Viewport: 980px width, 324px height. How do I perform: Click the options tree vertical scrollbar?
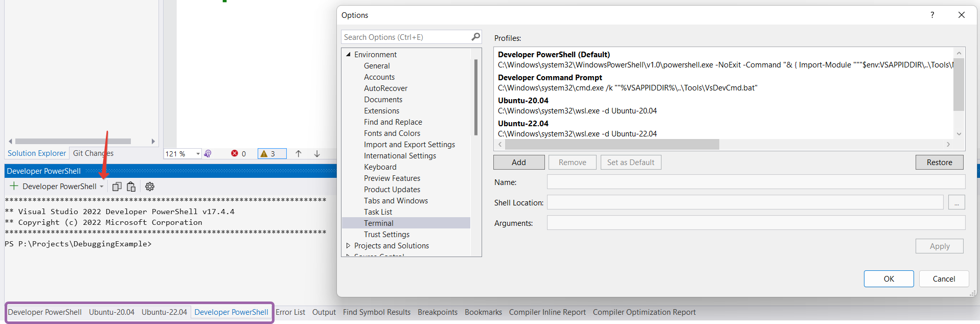click(x=476, y=97)
